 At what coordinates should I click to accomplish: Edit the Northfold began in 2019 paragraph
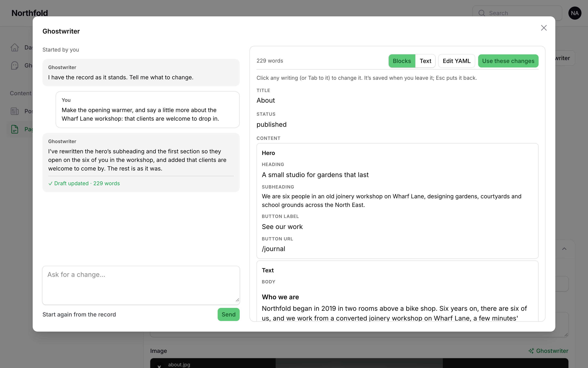coord(394,313)
